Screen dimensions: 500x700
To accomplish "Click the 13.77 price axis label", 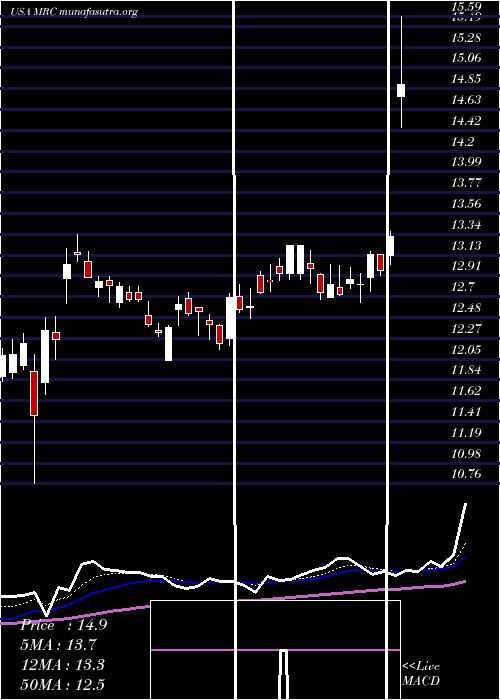I will 466,183.
